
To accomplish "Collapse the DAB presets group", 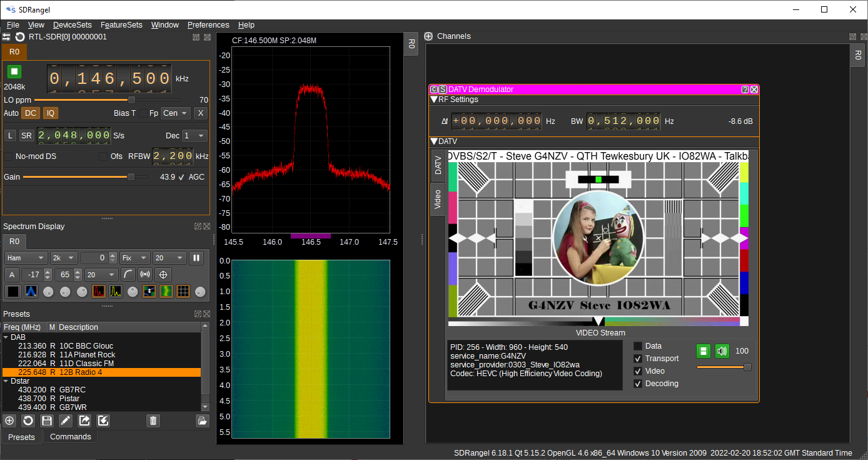I will point(6,337).
